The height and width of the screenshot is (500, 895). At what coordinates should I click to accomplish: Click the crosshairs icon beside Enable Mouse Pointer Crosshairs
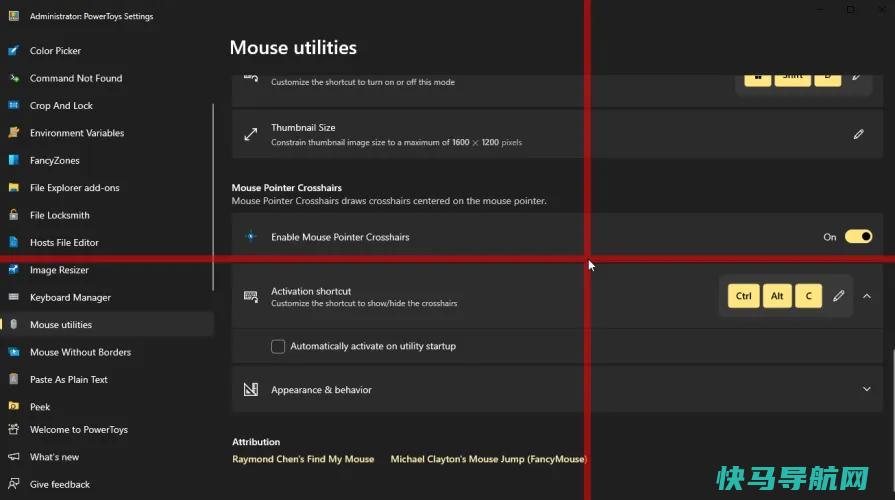tap(251, 236)
